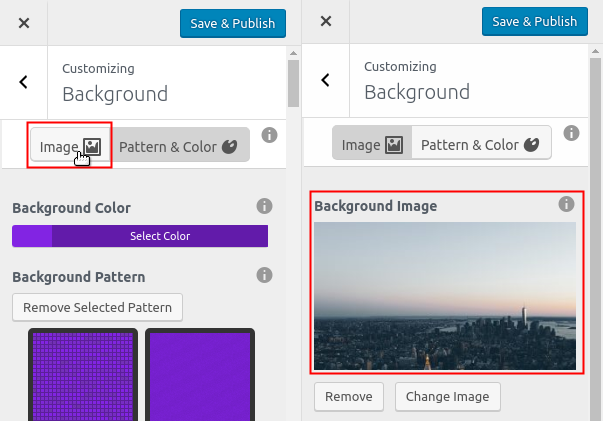Viewport: 603px width, 421px height.
Task: Select Image tab in right panel
Action: click(371, 145)
